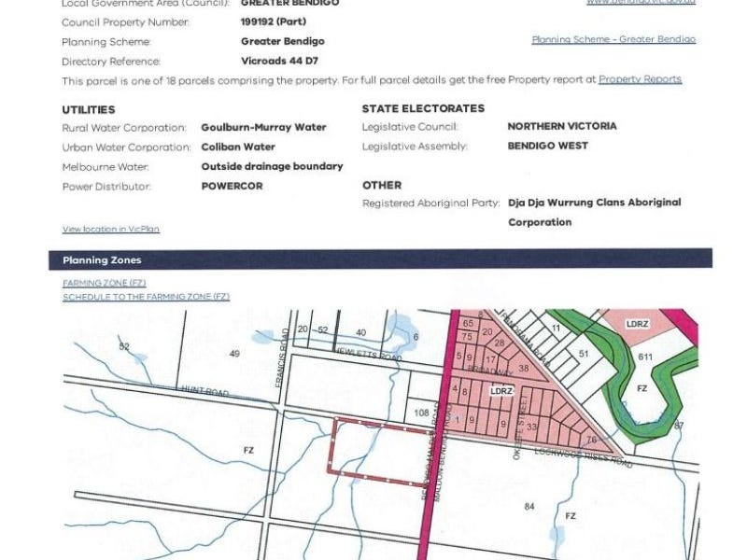Image resolution: width=747 pixels, height=560 pixels.
Task: Click the FRANCIS ROAD label on map
Action: pyautogui.click(x=283, y=357)
